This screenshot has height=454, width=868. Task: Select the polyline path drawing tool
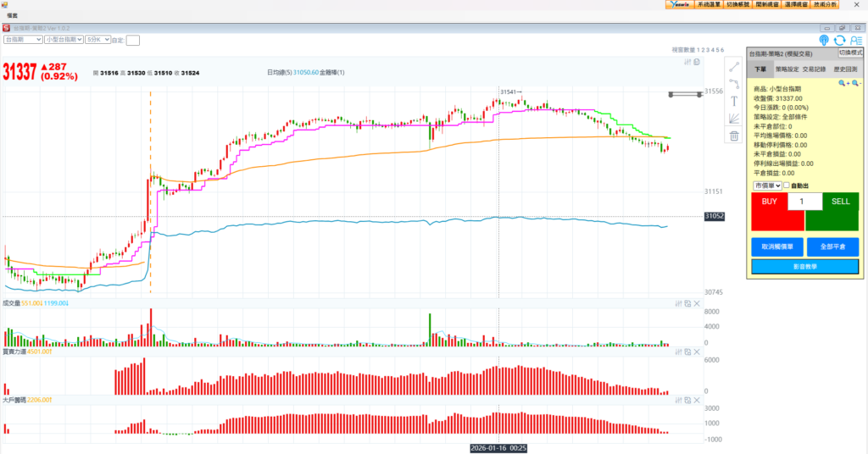pos(734,83)
